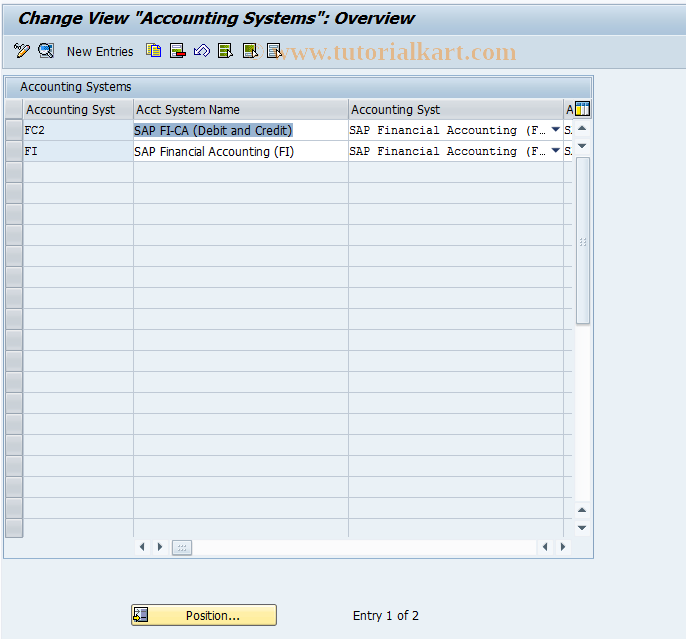The width and height of the screenshot is (686, 639).
Task: Click the FC2 accounting system cell
Action: click(78, 130)
